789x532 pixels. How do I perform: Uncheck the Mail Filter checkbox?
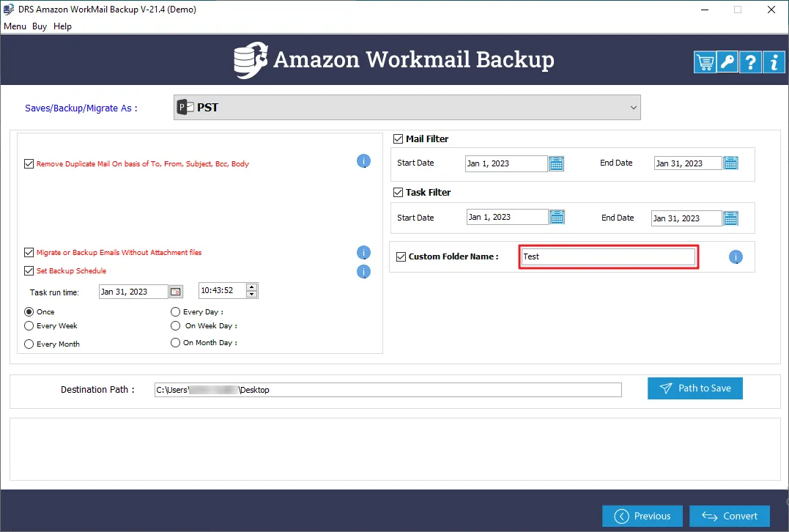tap(398, 139)
